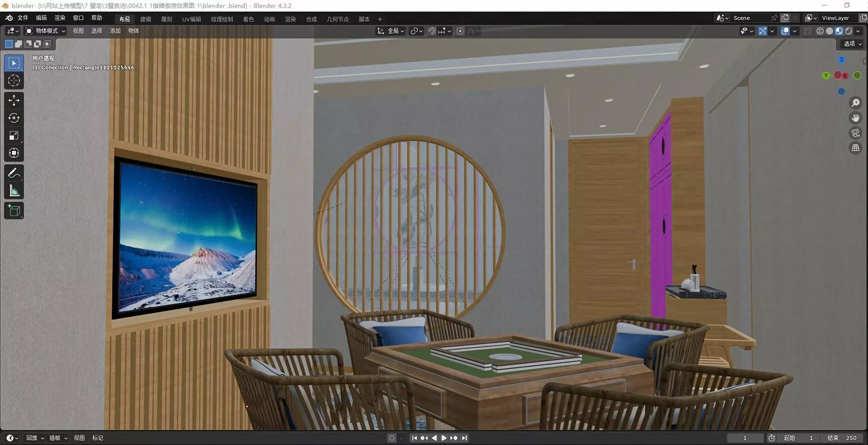Click the pan hand viewport icon

(855, 118)
